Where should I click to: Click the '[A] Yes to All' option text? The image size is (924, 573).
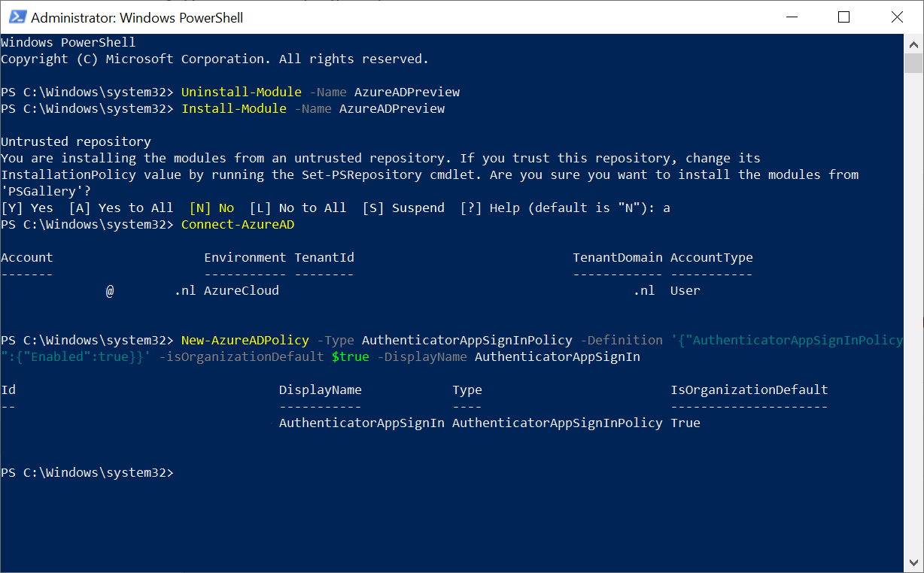click(120, 208)
